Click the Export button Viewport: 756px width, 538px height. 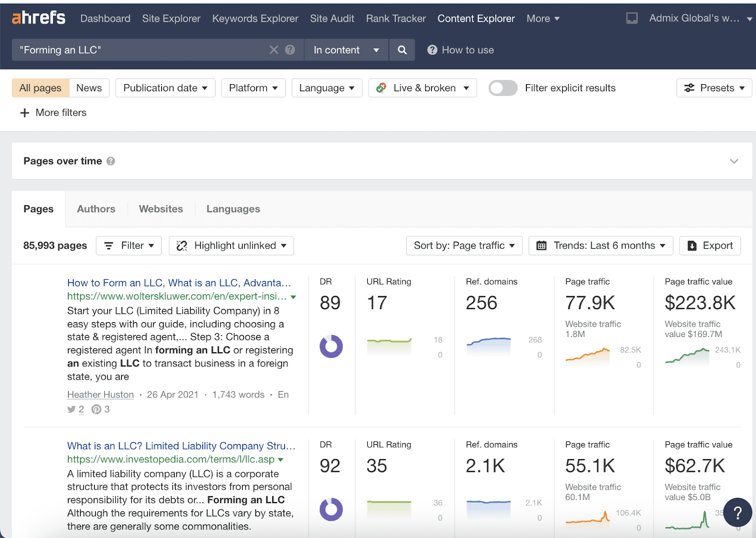(710, 246)
